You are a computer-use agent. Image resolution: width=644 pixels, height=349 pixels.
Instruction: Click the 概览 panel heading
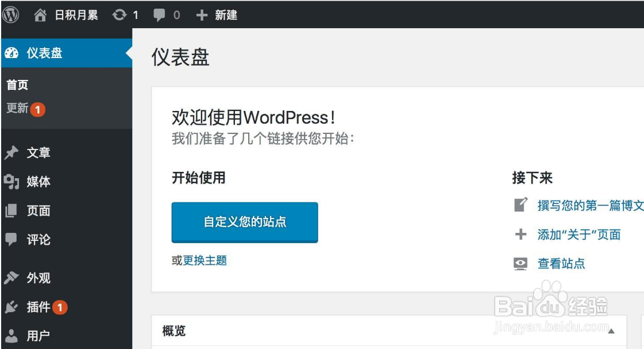click(174, 331)
